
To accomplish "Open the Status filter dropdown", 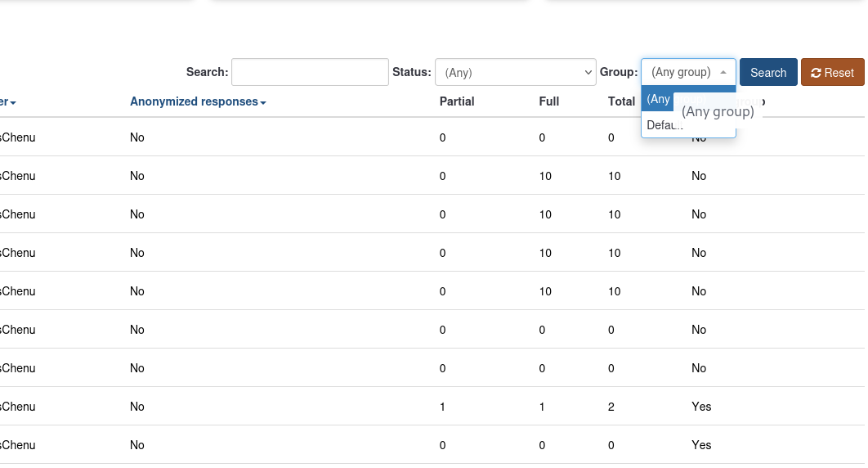I will (515, 72).
